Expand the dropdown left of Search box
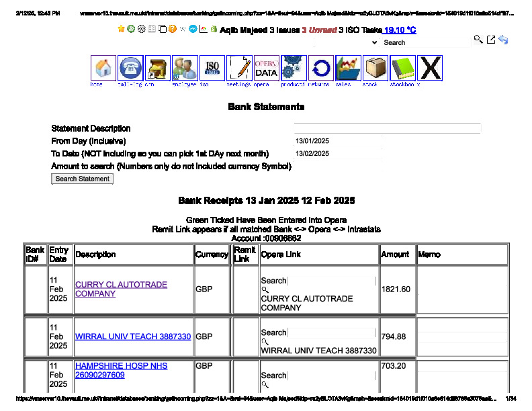Screen dimensions: 532x411 click(374, 42)
